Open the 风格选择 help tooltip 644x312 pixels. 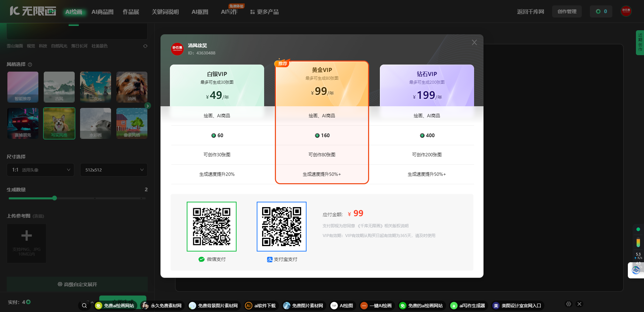coord(31,64)
